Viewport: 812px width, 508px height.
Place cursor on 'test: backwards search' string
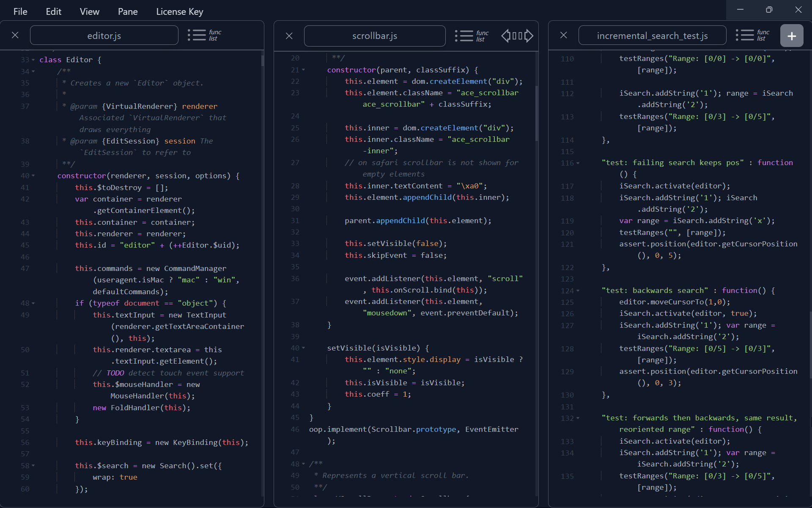(x=655, y=290)
